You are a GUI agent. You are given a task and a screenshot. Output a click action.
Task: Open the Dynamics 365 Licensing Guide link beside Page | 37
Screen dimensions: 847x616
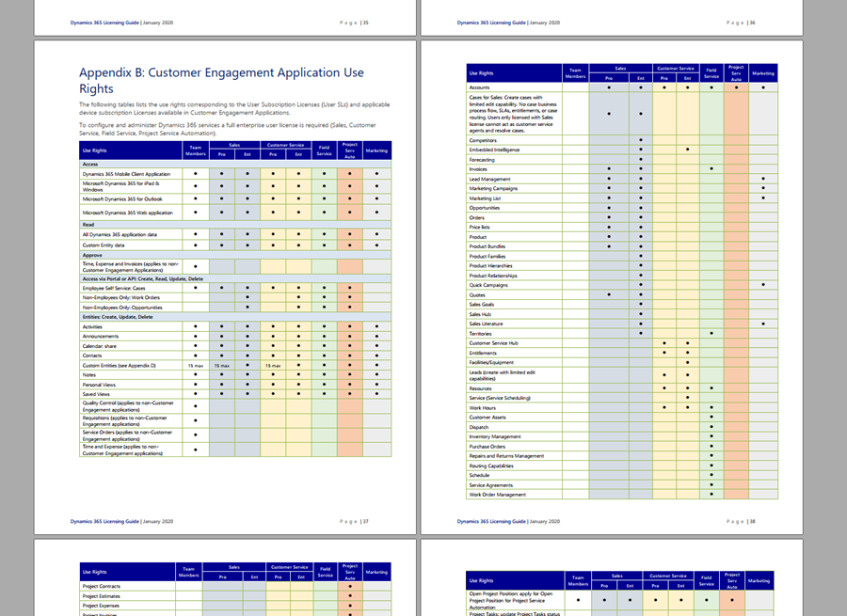point(104,522)
